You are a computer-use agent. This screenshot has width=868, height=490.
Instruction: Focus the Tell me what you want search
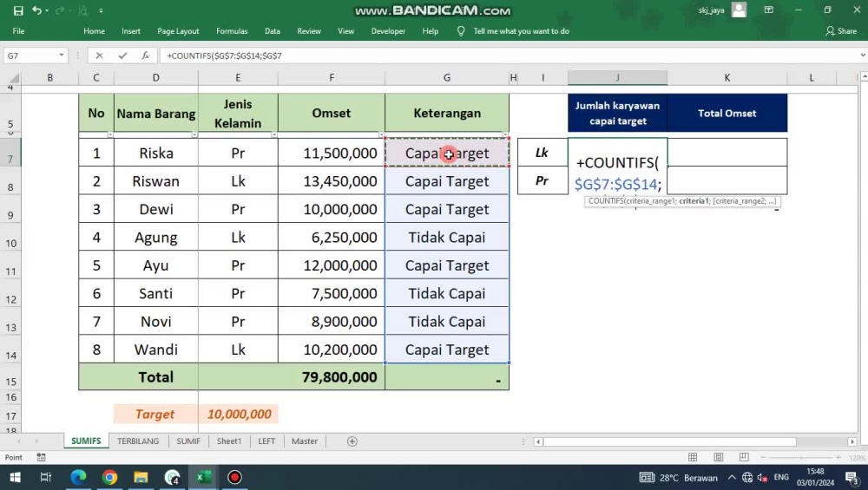pos(521,31)
